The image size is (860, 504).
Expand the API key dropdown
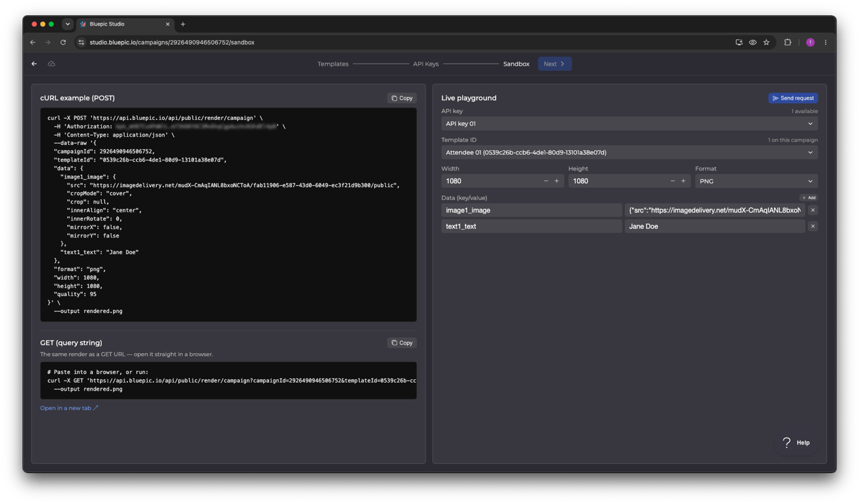(630, 123)
